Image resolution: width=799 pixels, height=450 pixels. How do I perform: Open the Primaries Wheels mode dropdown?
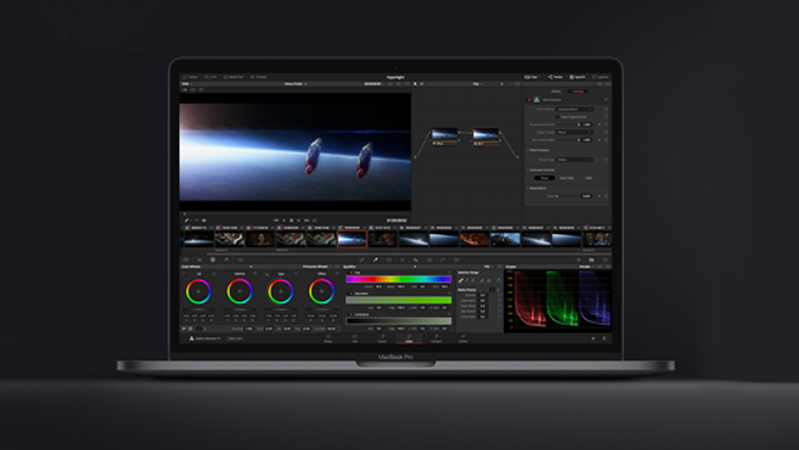coord(317,267)
